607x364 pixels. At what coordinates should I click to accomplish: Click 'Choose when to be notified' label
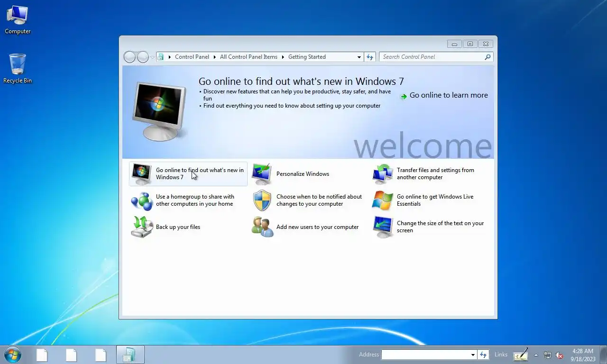click(319, 200)
